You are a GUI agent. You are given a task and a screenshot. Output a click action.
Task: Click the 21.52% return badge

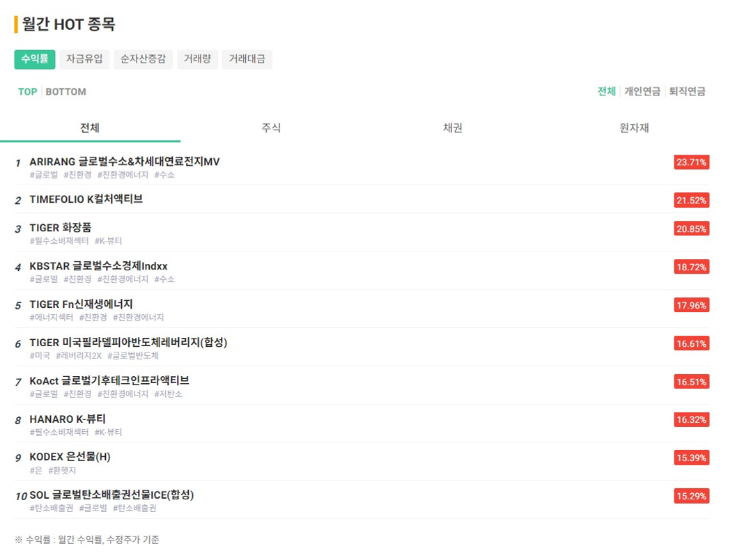click(691, 200)
